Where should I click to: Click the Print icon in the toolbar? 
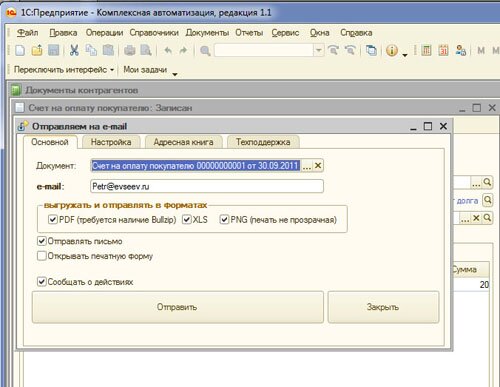click(130, 51)
